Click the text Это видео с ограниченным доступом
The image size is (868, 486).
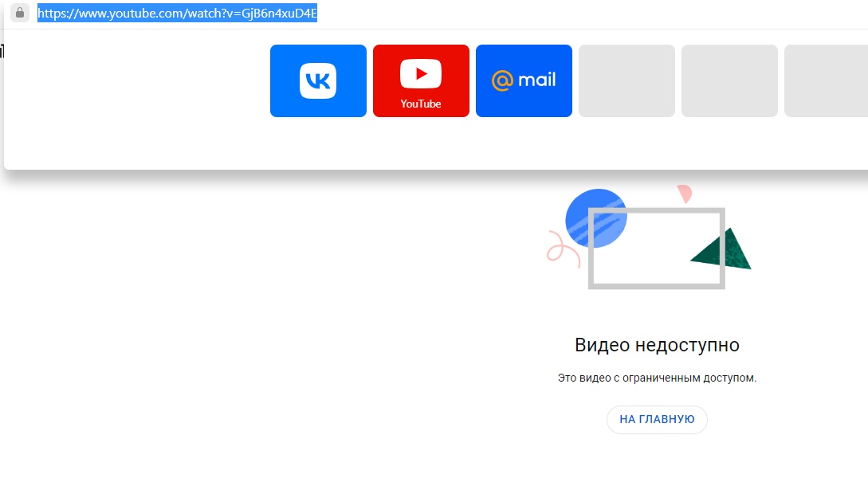click(x=657, y=378)
